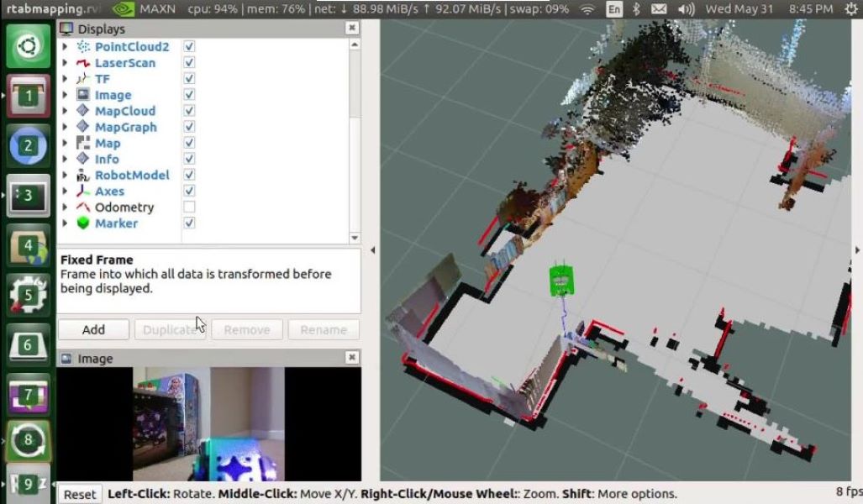Close the Image panel
The image size is (863, 504).
coord(351,359)
